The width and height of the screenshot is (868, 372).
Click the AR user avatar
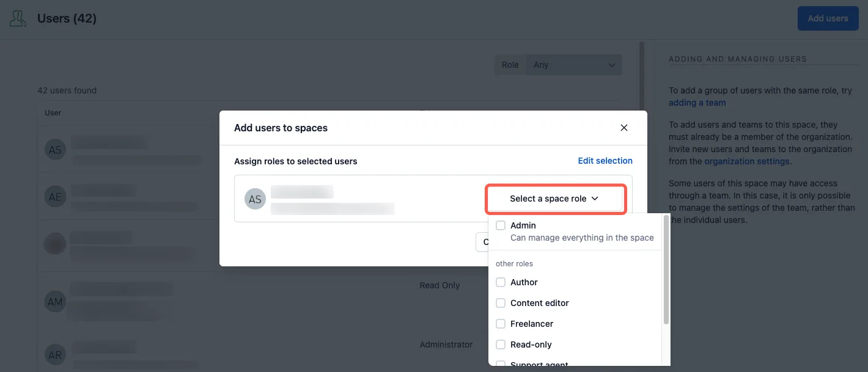55,355
